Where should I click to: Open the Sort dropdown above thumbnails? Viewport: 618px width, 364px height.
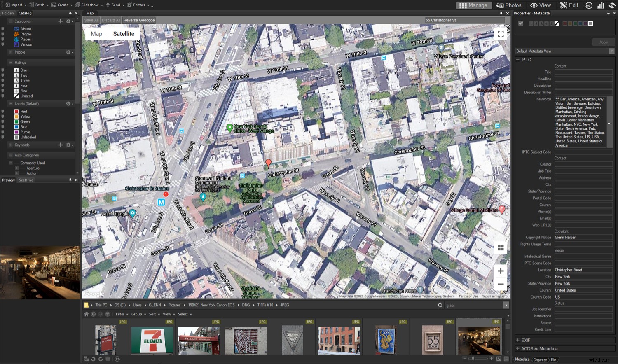(x=153, y=314)
